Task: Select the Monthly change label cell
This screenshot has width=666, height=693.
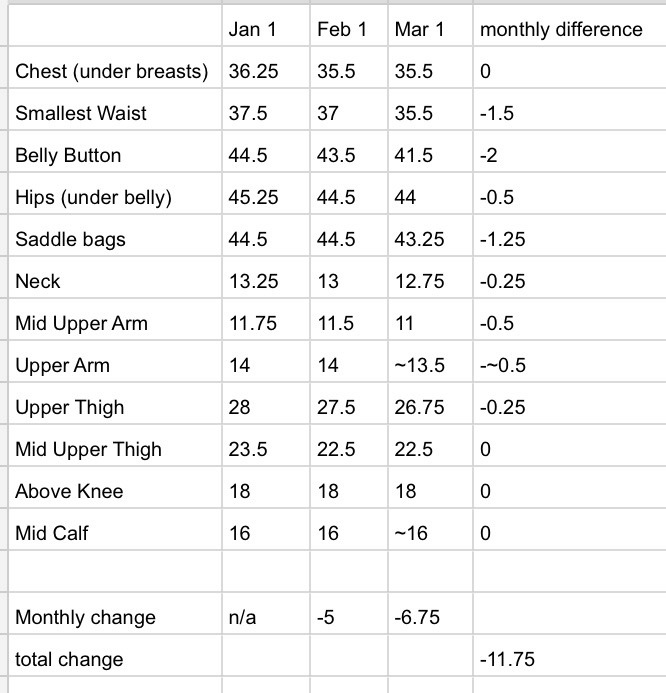Action: click(x=86, y=617)
